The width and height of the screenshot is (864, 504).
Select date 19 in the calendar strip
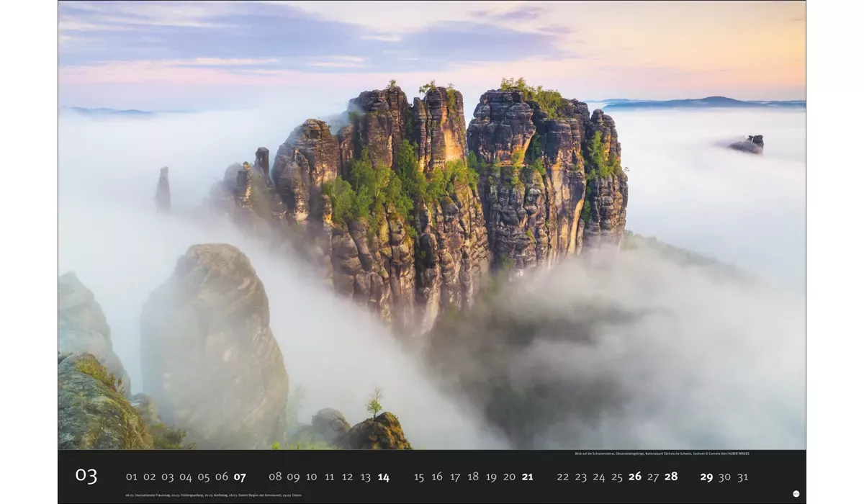point(491,477)
